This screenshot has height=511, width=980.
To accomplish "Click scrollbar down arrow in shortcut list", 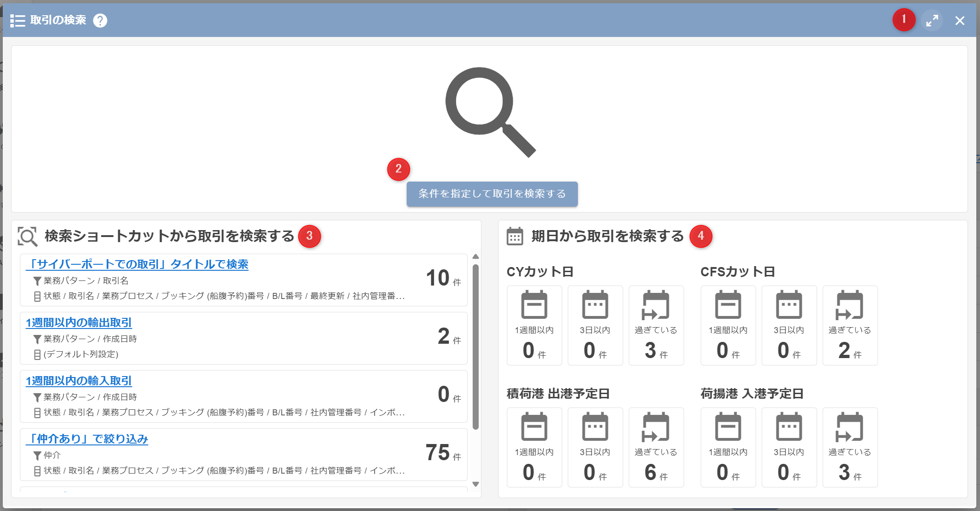I will pyautogui.click(x=475, y=484).
